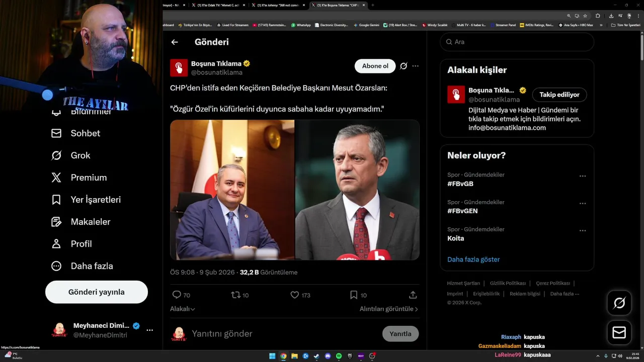Expand Daha fazla menu in sidebar
This screenshot has width=644, height=362.
coord(82,266)
